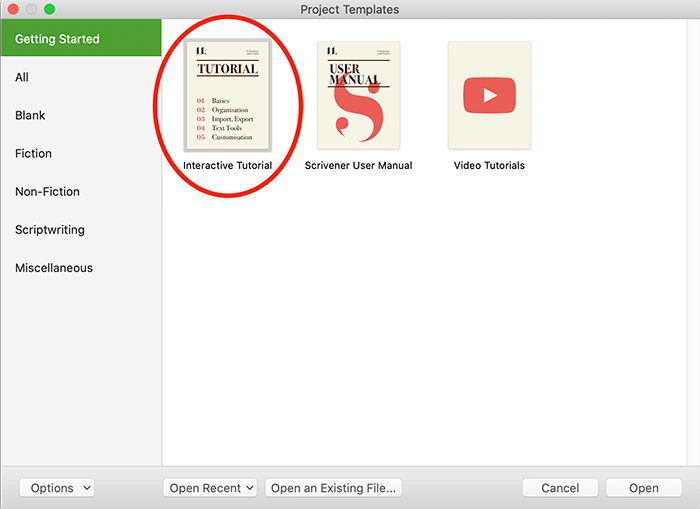Select the Scrivener User Manual thumbnail
Image resolution: width=700 pixels, height=509 pixels.
pyautogui.click(x=358, y=96)
